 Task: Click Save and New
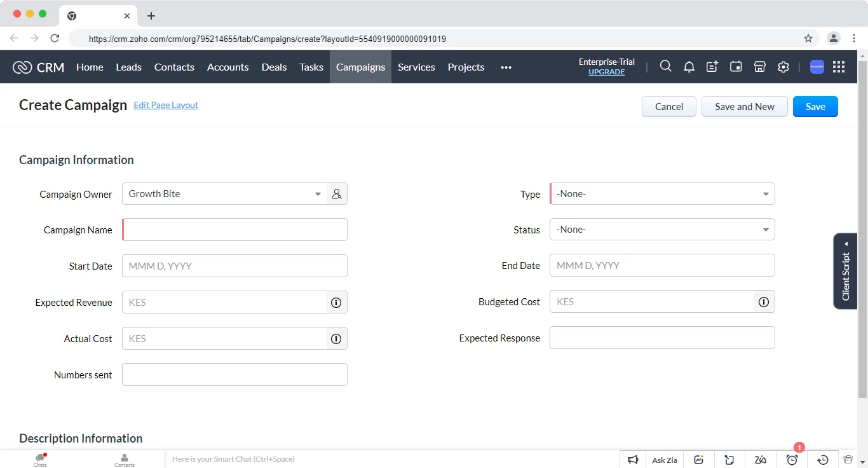click(745, 106)
